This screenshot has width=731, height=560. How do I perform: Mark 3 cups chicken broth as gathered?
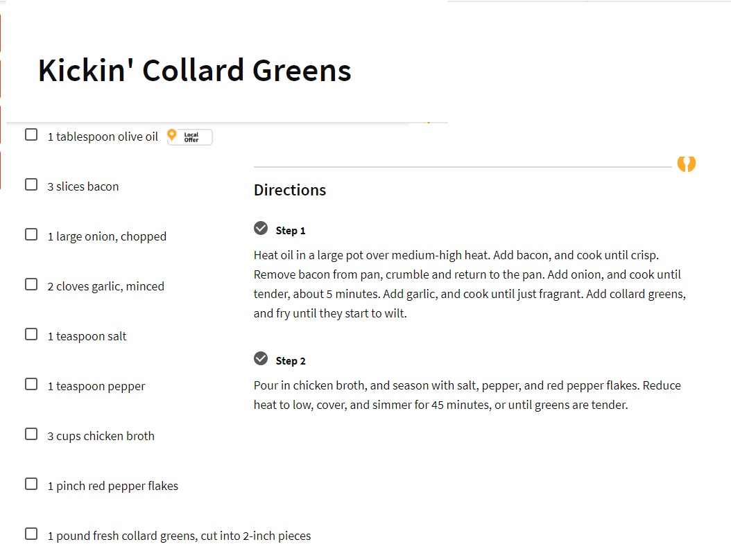coord(31,434)
